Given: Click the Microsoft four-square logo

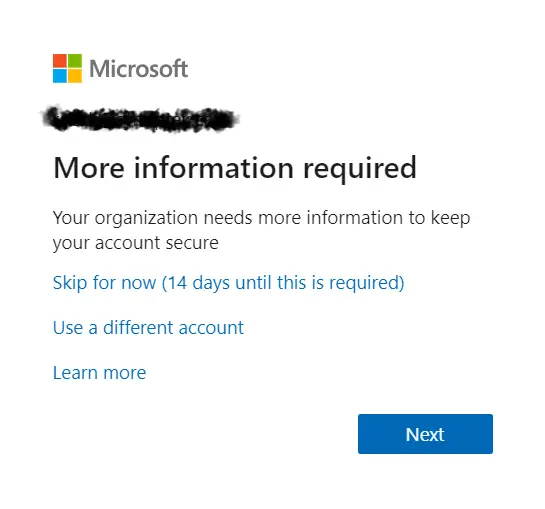Looking at the screenshot, I should point(67,68).
